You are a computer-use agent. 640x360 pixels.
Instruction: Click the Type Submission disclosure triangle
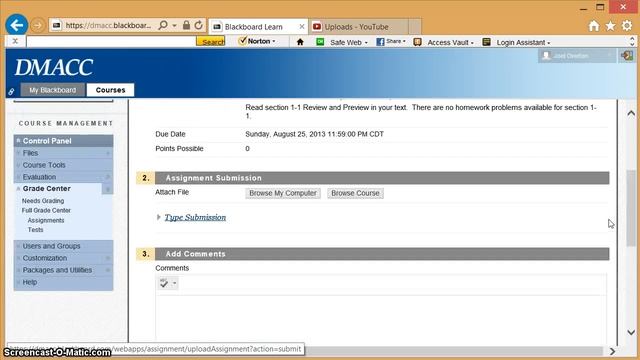pos(158,217)
